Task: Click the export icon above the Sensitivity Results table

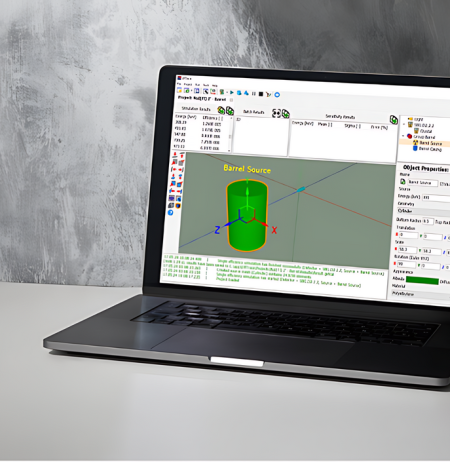Action: 394,120
